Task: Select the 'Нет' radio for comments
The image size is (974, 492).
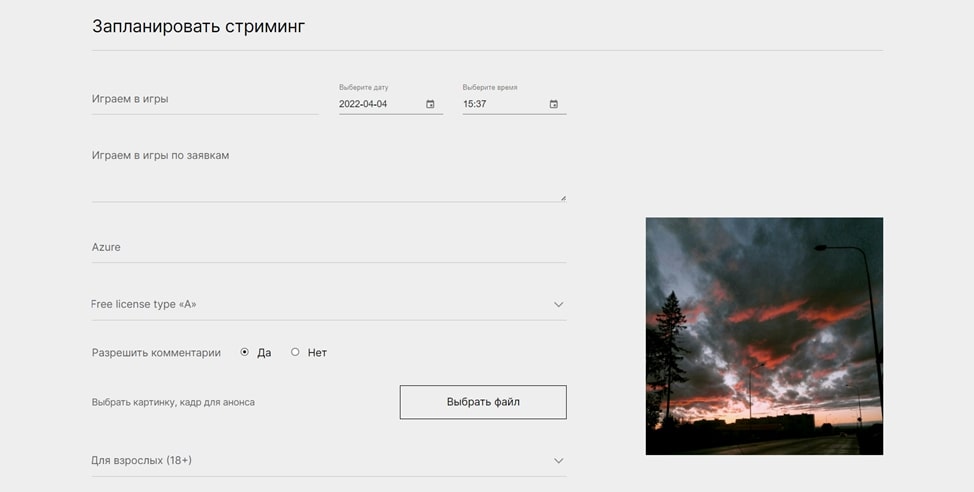Action: (295, 352)
